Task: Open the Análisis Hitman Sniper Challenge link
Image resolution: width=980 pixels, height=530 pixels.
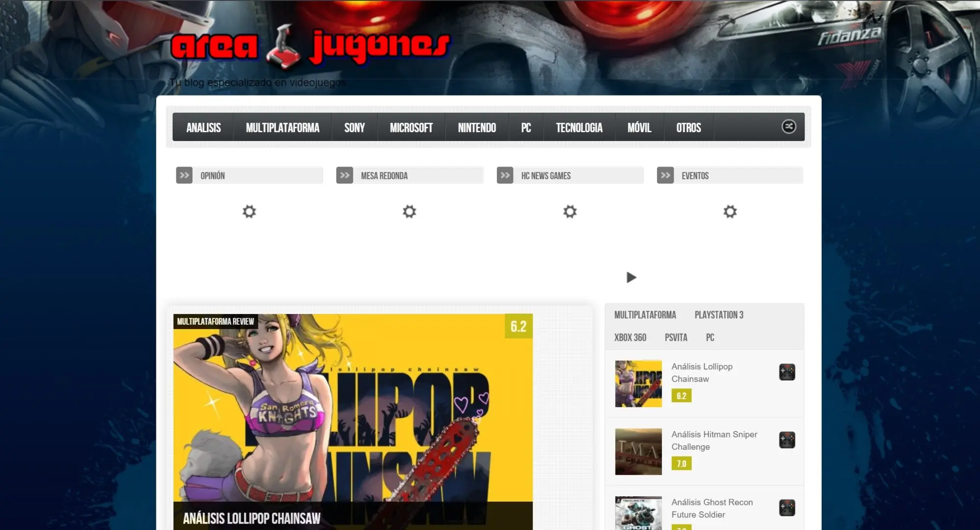Action: coord(714,440)
